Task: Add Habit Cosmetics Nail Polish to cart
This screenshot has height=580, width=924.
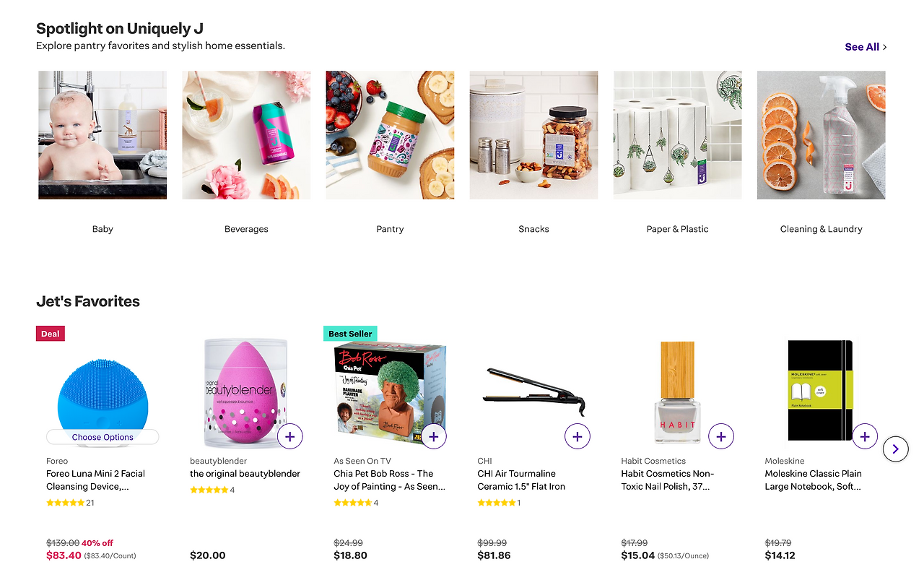Action: click(x=720, y=436)
